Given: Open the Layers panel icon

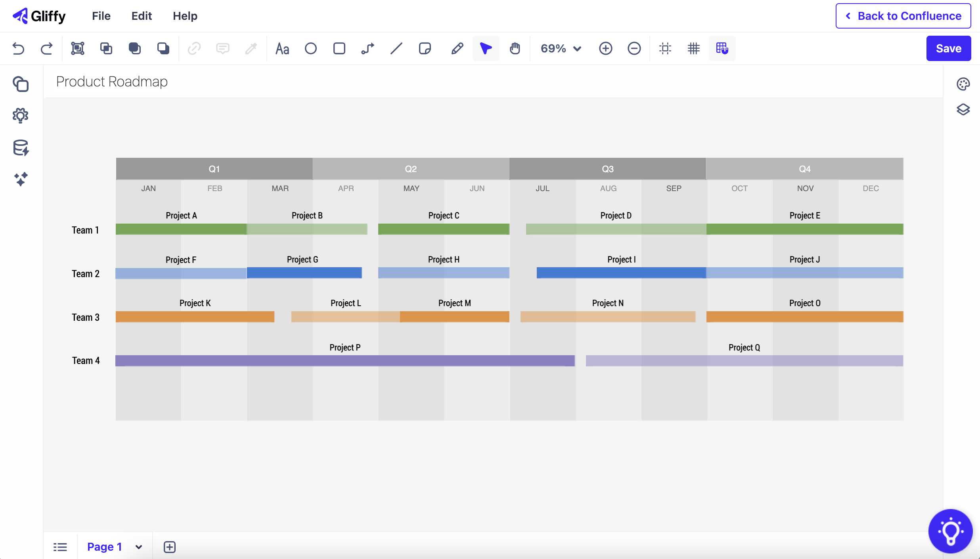Looking at the screenshot, I should (963, 109).
